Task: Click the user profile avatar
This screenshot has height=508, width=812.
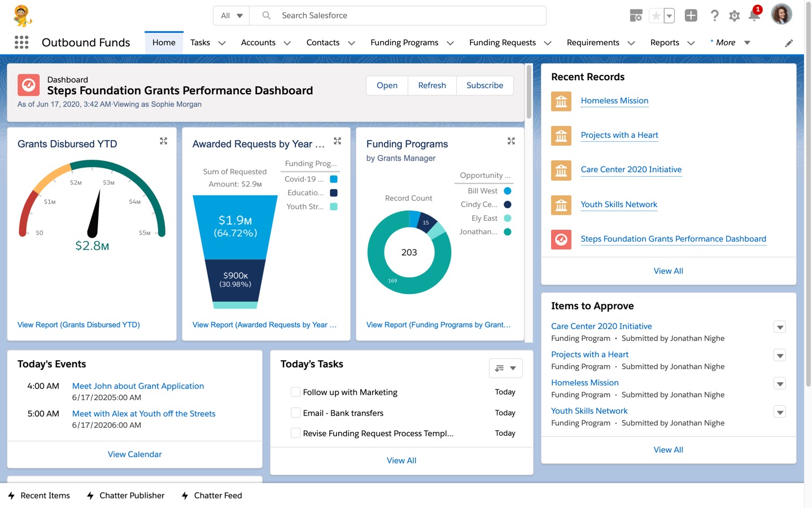Action: point(782,15)
